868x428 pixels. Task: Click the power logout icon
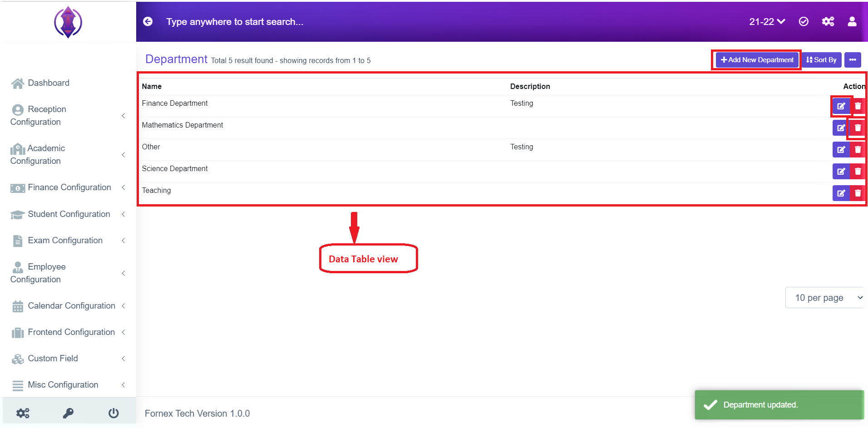[113, 413]
